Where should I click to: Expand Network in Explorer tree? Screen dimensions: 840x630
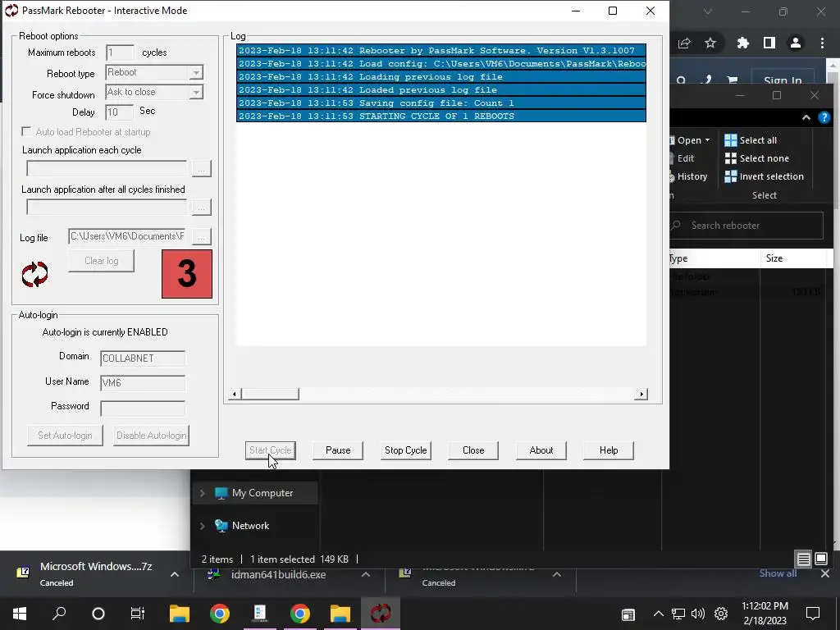point(203,526)
